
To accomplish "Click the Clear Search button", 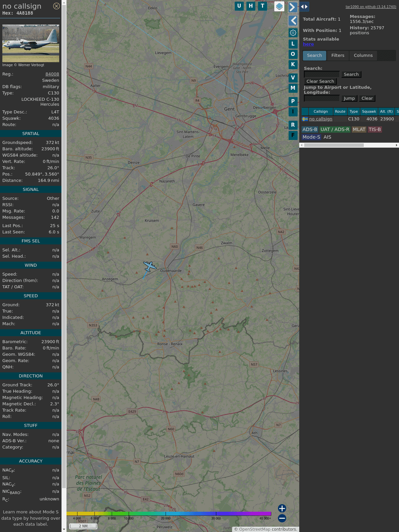I will tap(320, 81).
